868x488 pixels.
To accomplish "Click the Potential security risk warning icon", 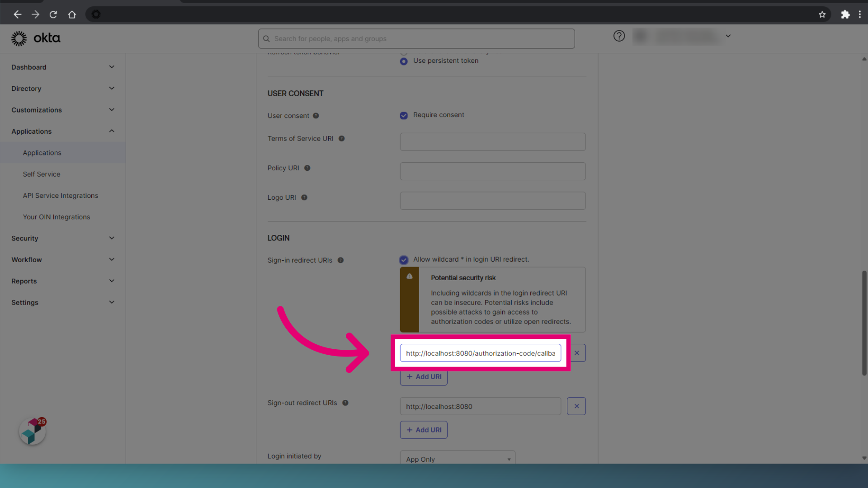I will click(409, 277).
